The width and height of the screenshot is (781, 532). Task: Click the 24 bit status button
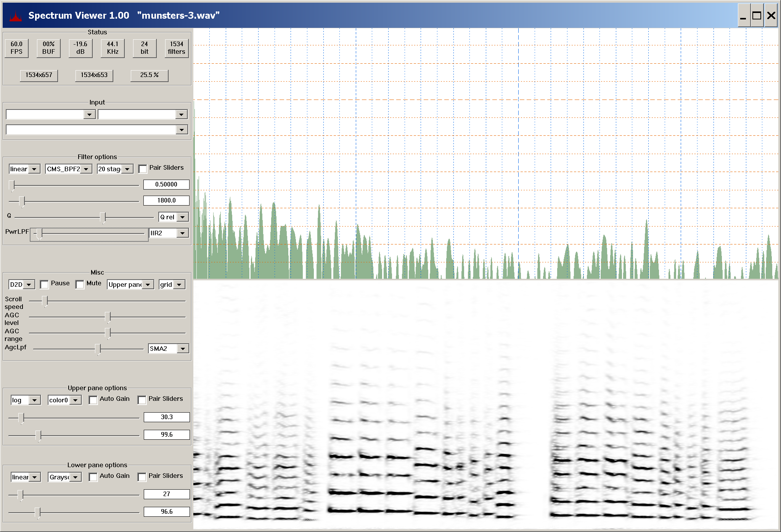click(145, 48)
